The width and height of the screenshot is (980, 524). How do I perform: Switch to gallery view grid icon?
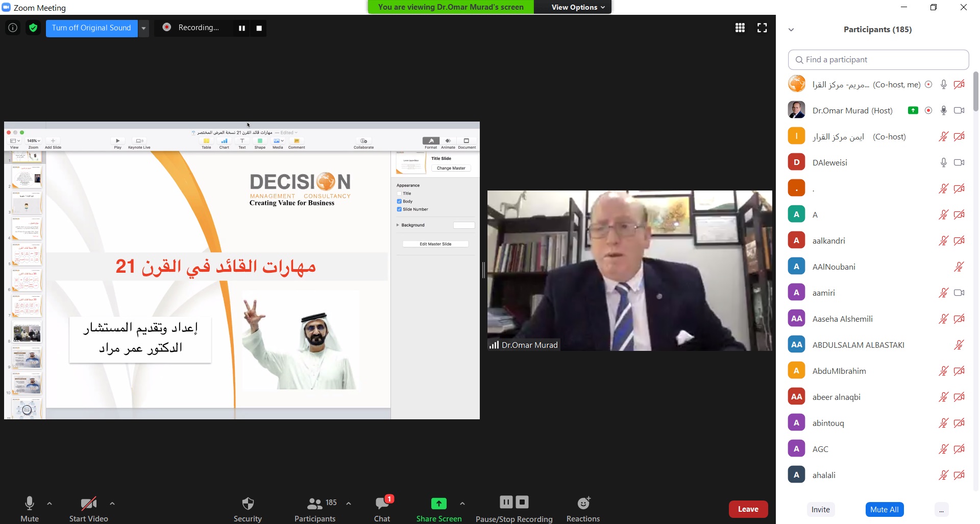point(740,28)
